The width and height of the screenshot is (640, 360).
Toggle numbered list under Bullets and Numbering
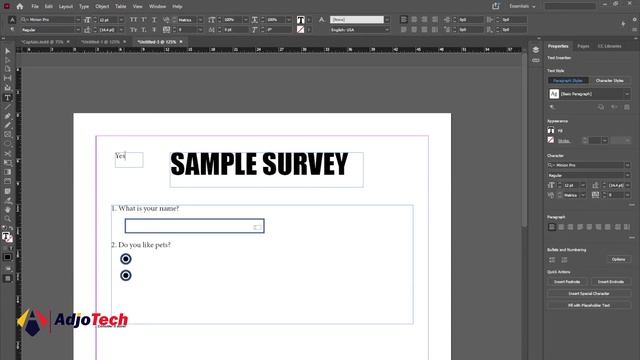564,260
